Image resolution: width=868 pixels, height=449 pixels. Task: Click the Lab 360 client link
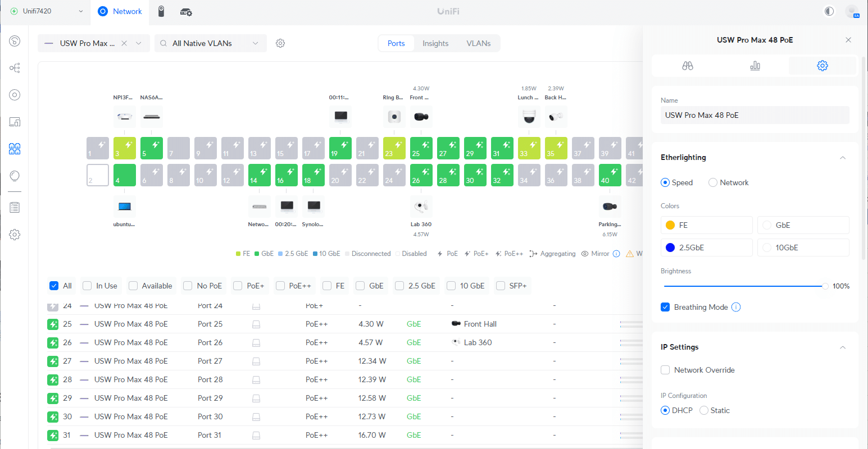coord(478,342)
